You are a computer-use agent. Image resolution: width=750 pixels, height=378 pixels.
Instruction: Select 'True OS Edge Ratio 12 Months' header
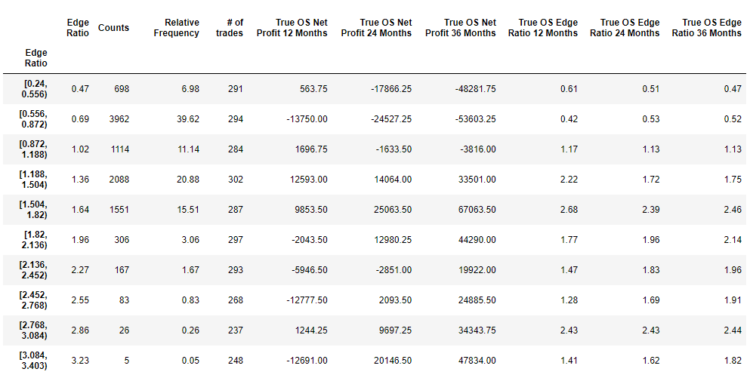[x=543, y=28]
